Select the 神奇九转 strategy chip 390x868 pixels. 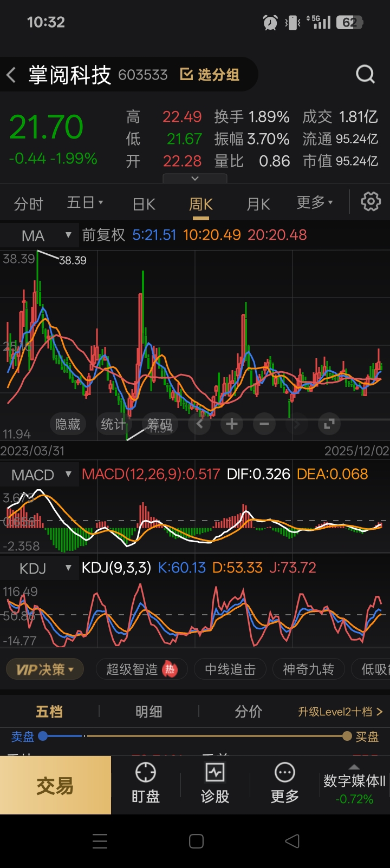(308, 669)
